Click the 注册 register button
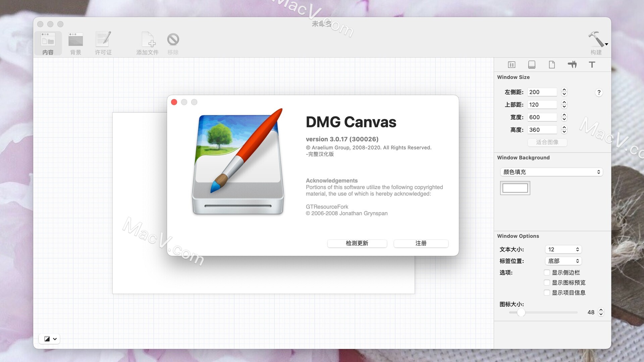Image resolution: width=644 pixels, height=362 pixels. [x=421, y=243]
